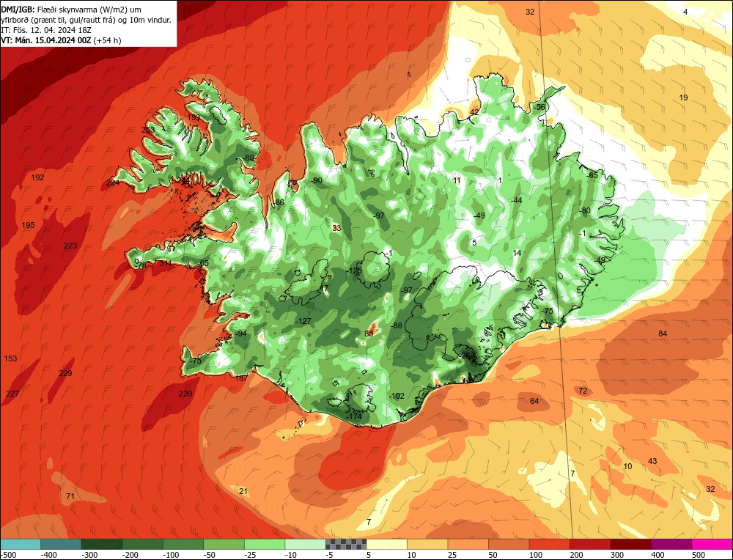
Task: Click the value -56 on the northeast coast
Action: [x=539, y=106]
